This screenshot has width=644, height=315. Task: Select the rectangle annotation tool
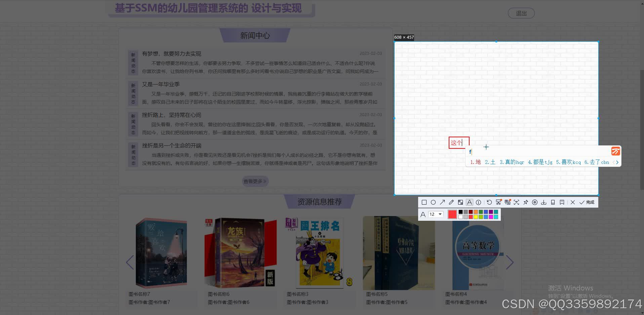pos(424,202)
